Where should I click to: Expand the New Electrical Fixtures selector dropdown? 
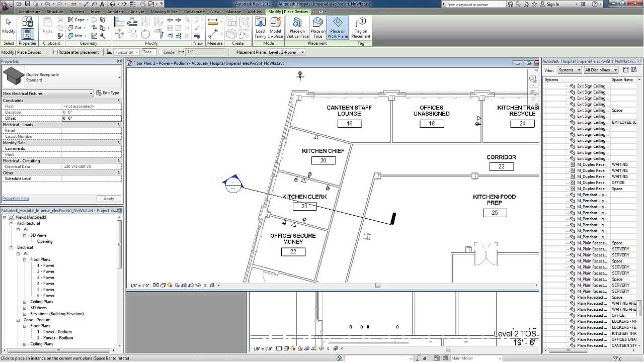91,93
